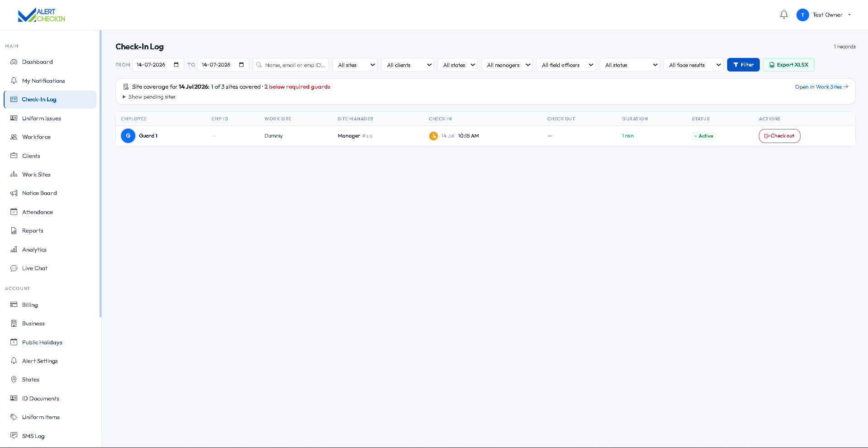Click the Check-In Log sidebar icon
The width and height of the screenshot is (868, 448).
coord(14,100)
